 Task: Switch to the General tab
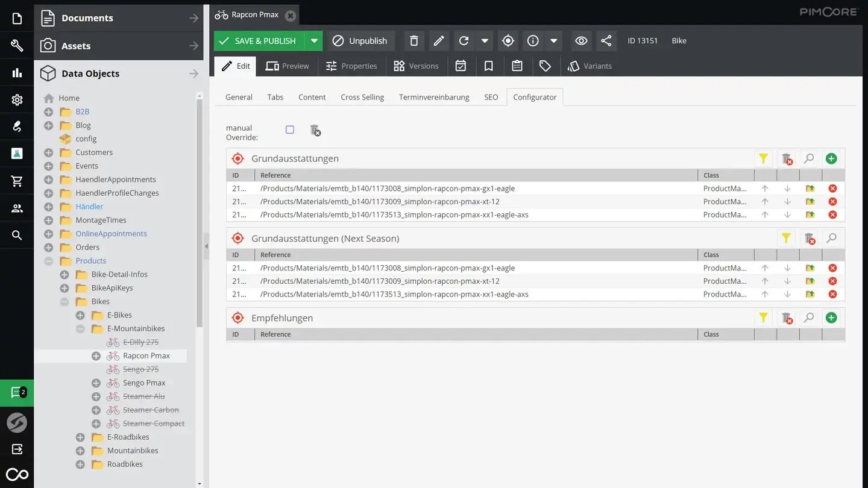point(239,97)
